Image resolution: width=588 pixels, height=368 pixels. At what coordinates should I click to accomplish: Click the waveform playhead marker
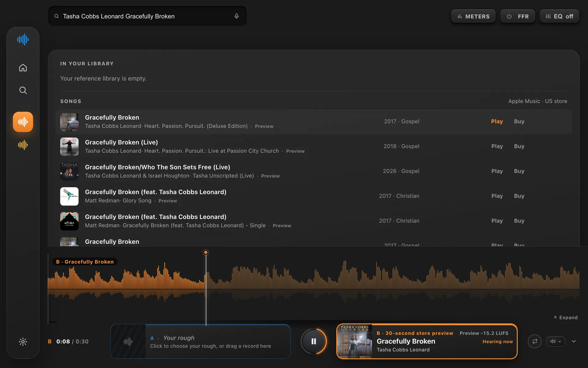[x=206, y=252]
